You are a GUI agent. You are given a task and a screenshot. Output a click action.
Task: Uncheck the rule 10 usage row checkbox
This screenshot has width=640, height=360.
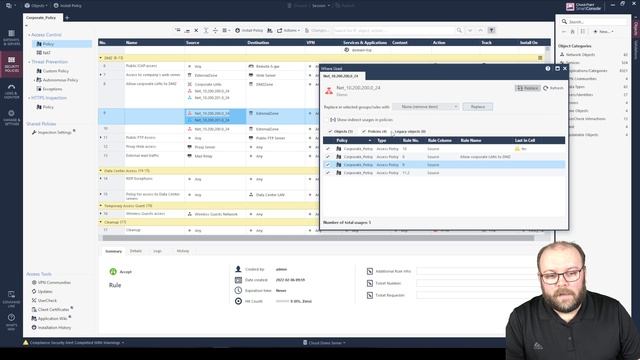328,149
